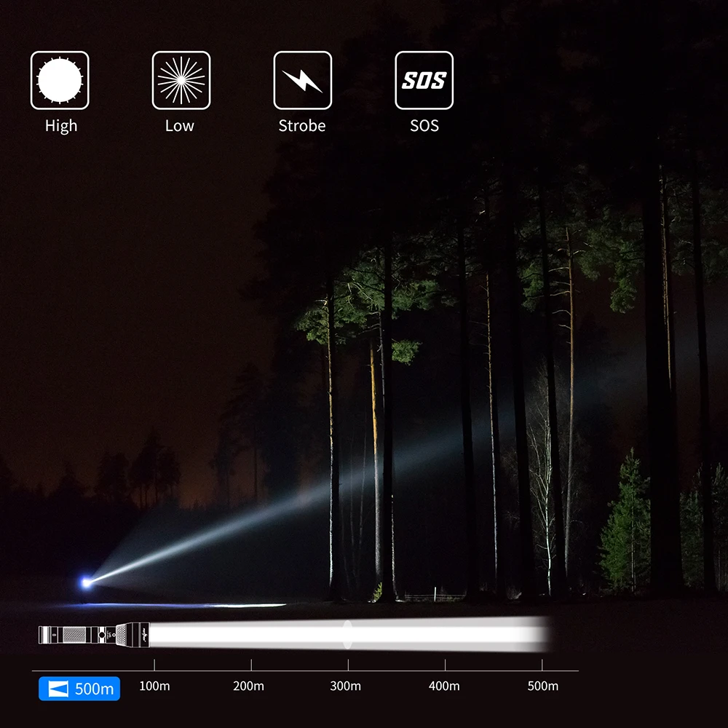Click the Low mode starburst icon
The width and height of the screenshot is (728, 728).
(x=181, y=80)
